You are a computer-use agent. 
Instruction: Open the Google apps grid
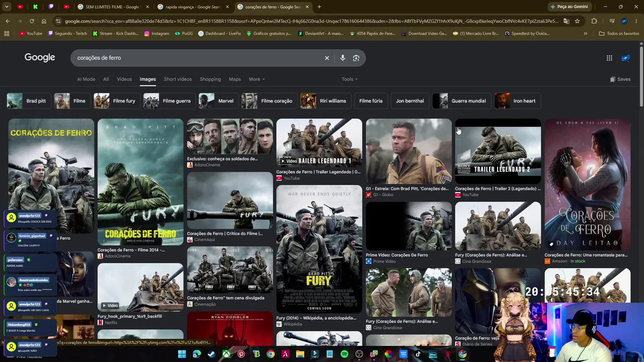609,58
